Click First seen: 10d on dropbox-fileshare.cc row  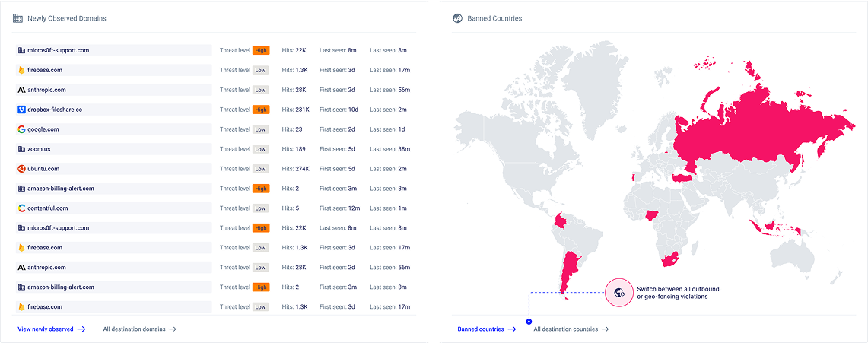pyautogui.click(x=339, y=110)
